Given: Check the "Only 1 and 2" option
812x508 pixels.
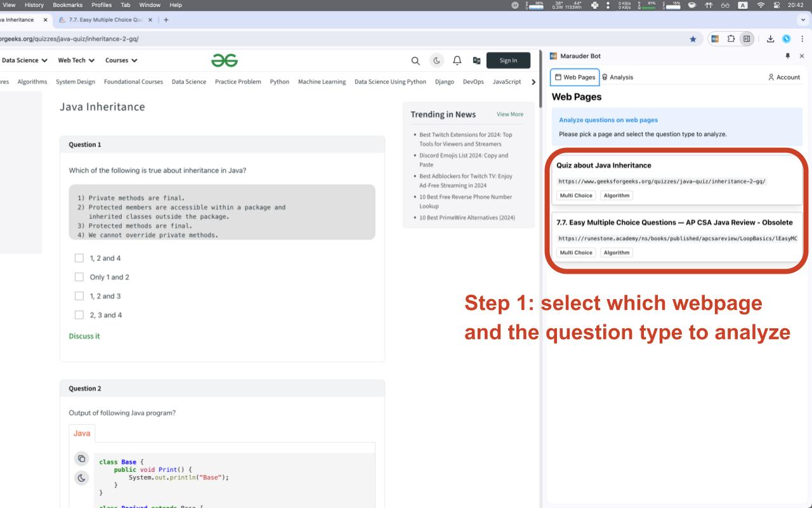Looking at the screenshot, I should click(79, 277).
